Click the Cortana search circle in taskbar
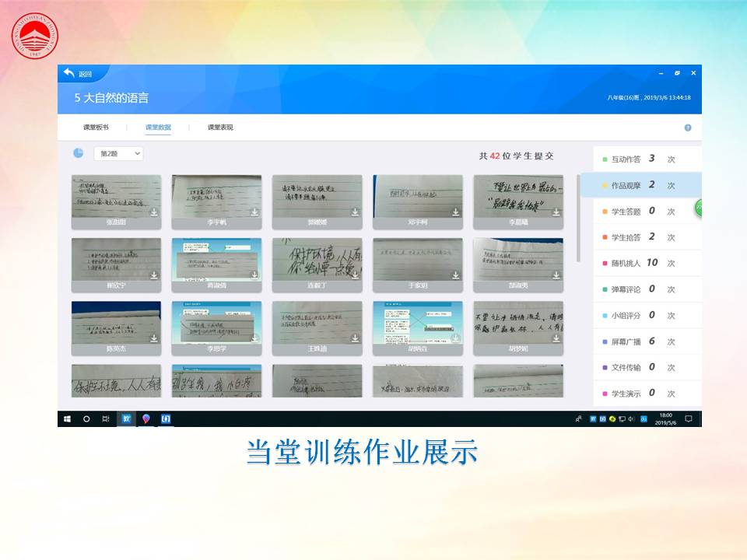 click(x=86, y=419)
